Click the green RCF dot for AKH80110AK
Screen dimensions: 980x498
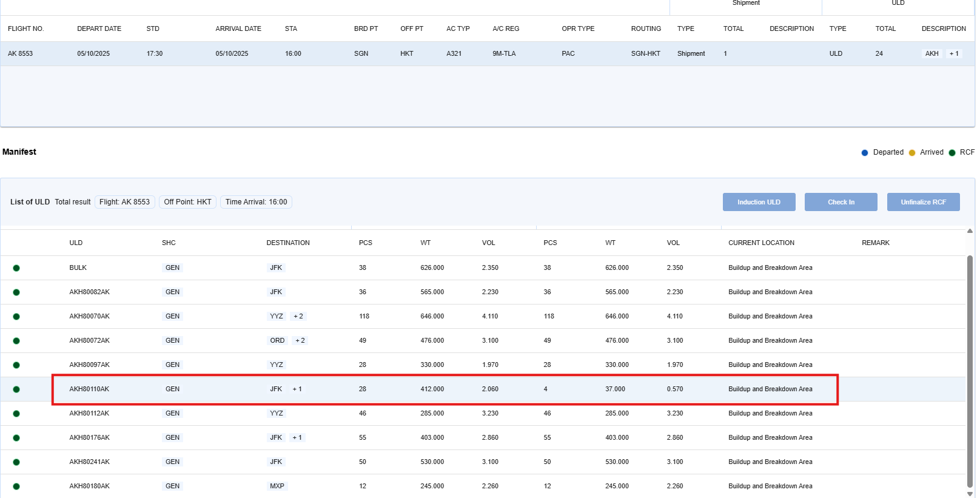pos(16,389)
